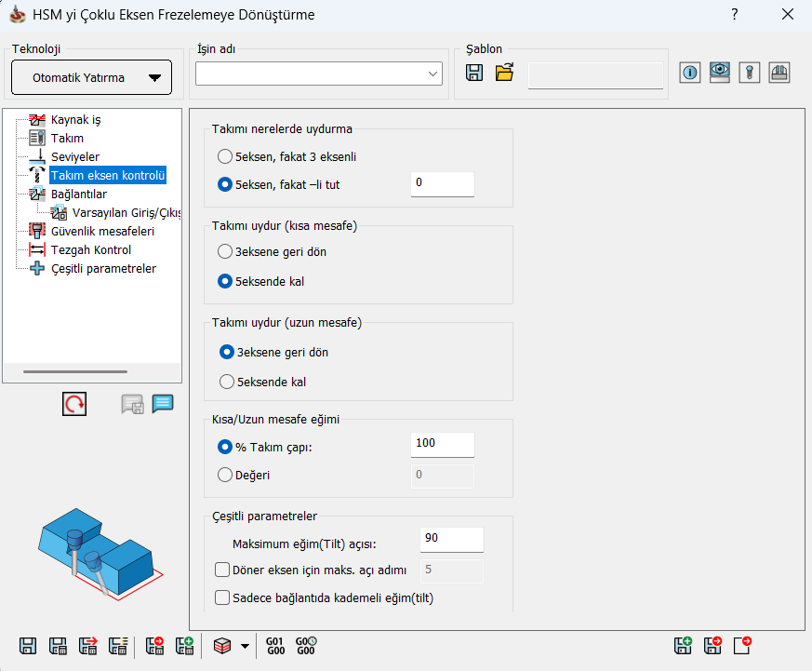Viewport: 812px width, 671px height.
Task: Click the red circular refresh icon
Action: pos(74,404)
